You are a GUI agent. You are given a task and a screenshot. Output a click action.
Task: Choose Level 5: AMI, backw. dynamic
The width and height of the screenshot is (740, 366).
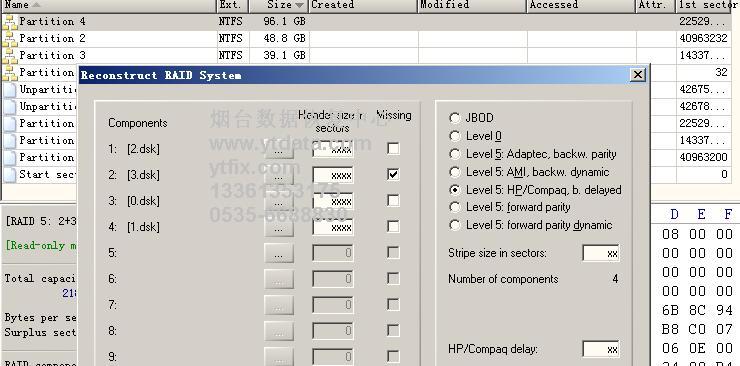click(454, 172)
